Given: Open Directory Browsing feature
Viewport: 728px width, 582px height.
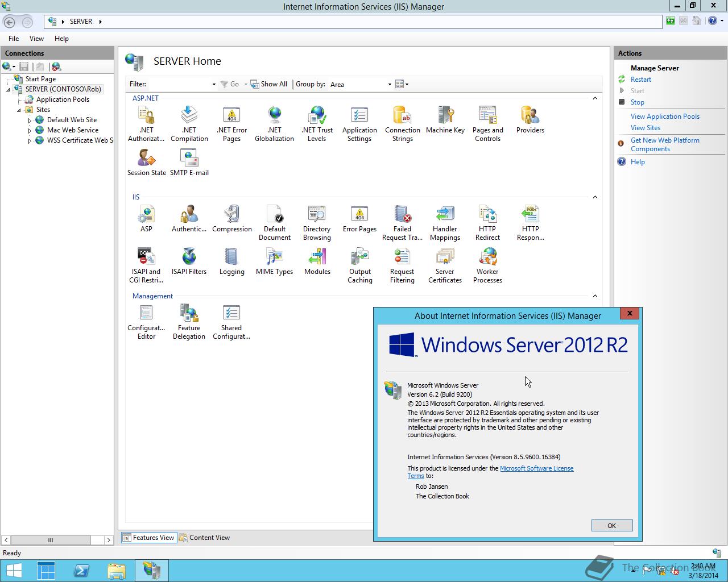Looking at the screenshot, I should point(317,223).
